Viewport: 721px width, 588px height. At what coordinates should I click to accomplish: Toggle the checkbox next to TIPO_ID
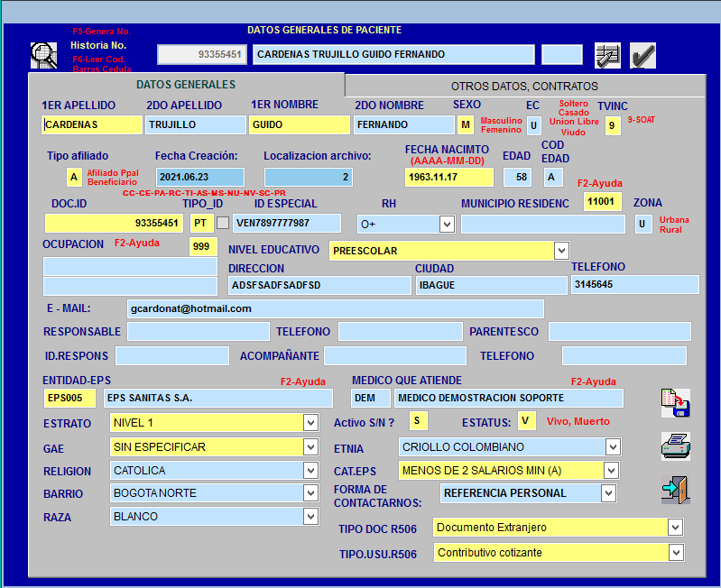click(x=223, y=223)
